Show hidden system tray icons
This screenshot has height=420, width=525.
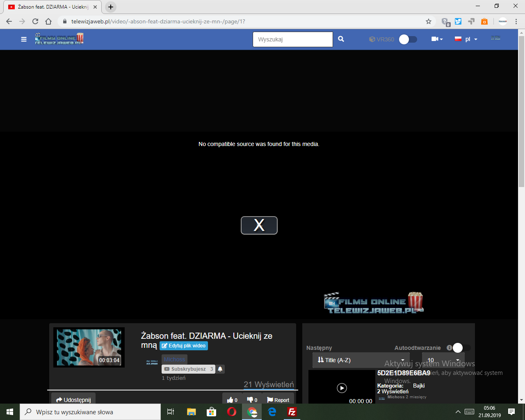458,412
